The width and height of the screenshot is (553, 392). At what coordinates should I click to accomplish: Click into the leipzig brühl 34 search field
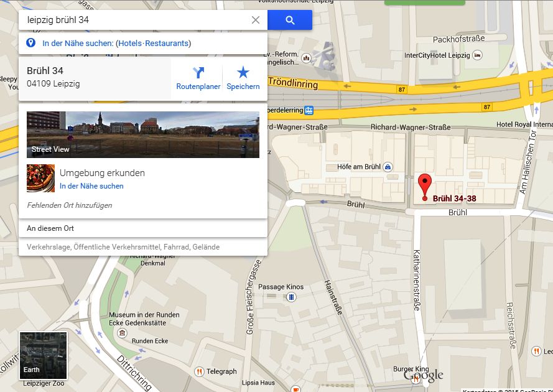click(x=134, y=20)
